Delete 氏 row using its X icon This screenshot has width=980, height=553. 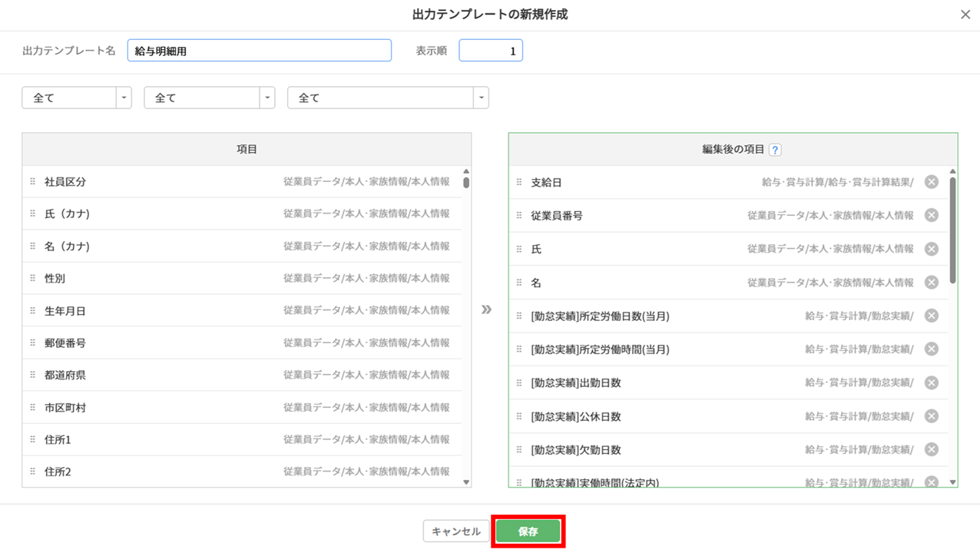pyautogui.click(x=931, y=249)
